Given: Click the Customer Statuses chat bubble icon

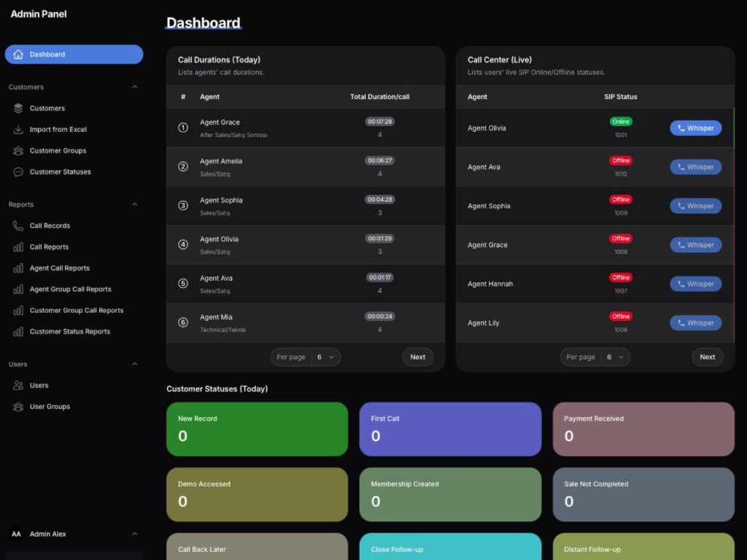Looking at the screenshot, I should (x=18, y=172).
